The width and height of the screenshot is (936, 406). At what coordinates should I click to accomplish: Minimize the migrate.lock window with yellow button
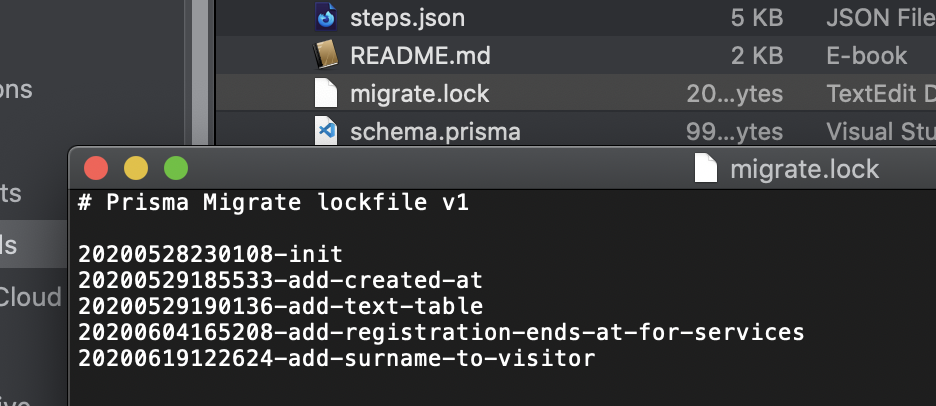[136, 168]
